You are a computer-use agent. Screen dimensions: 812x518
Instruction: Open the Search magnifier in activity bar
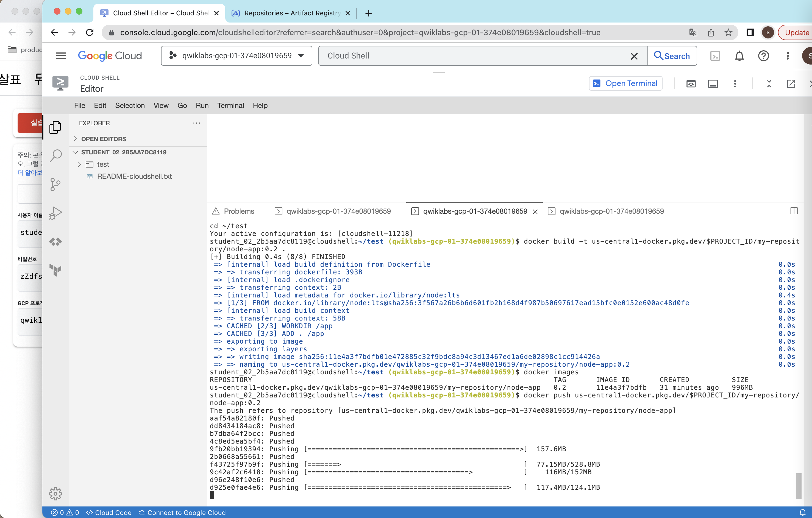click(x=55, y=156)
